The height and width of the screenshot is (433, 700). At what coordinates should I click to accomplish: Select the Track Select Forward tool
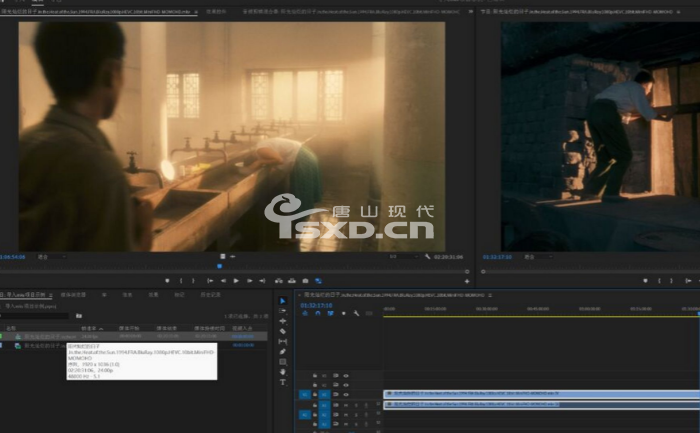(283, 311)
